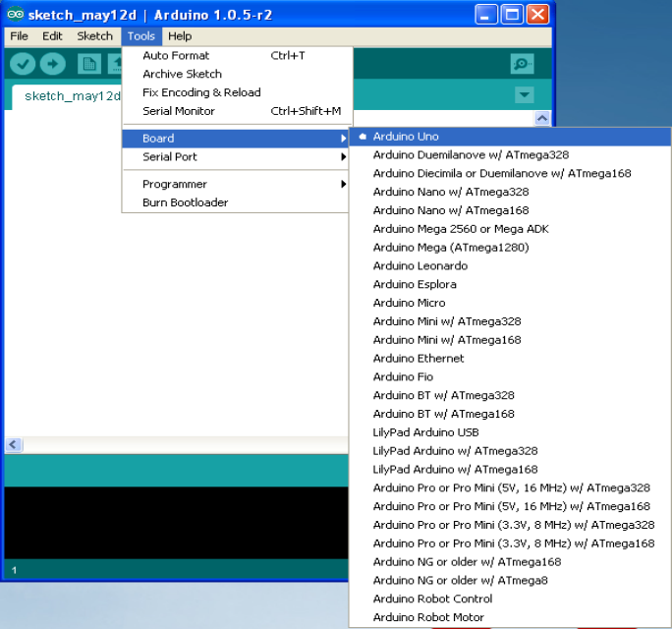
Task: Open Serial Monitor from Tools menu
Action: (x=237, y=111)
